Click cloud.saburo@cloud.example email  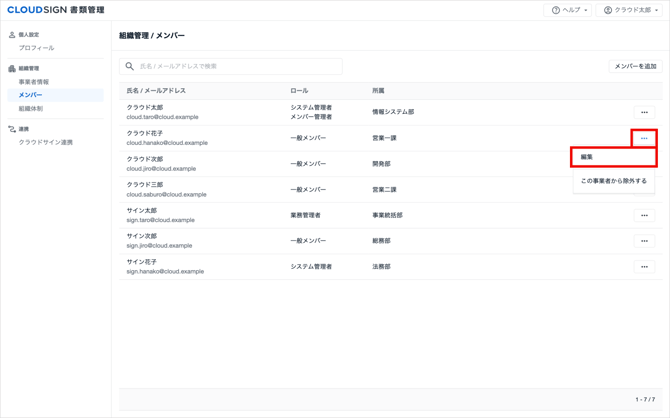click(166, 194)
